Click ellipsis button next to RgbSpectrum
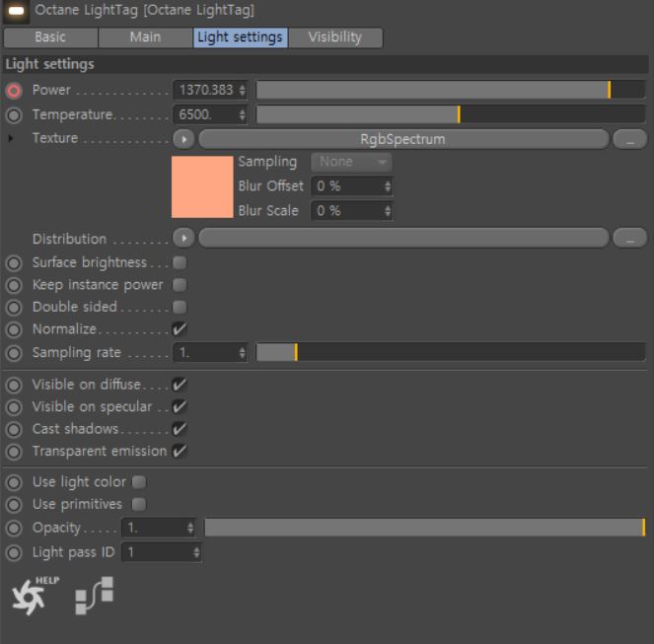The height and width of the screenshot is (644, 654). click(x=629, y=139)
